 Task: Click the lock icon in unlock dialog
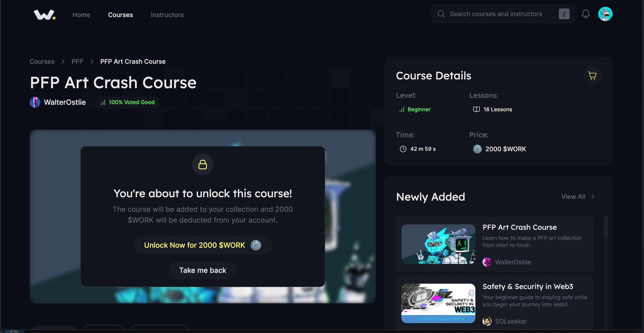click(203, 165)
